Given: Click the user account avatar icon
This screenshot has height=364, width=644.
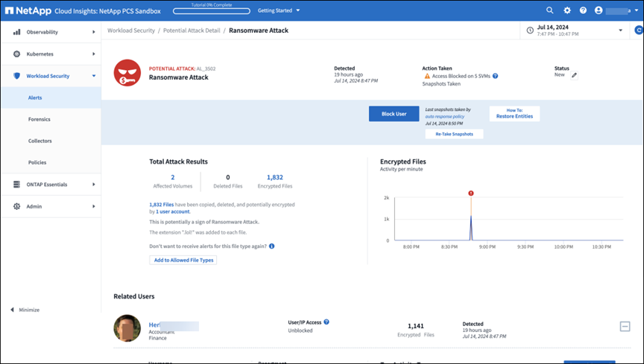Looking at the screenshot, I should 598,10.
